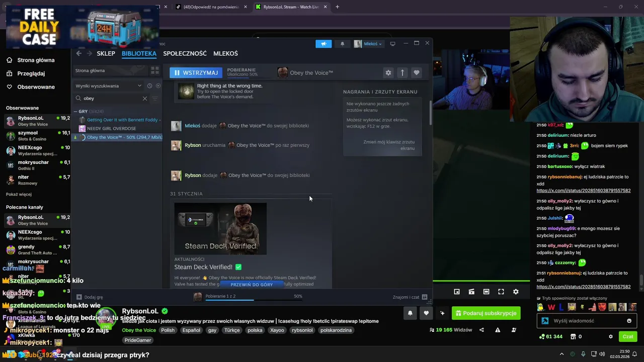Open the BIBLIOTEKA tab
Viewport: 644px width, 362px height.
139,53
